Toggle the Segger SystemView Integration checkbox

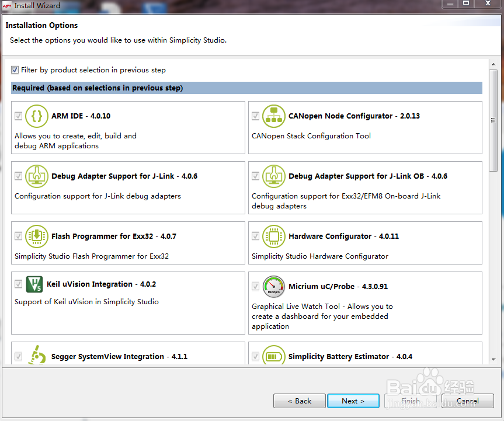click(x=18, y=356)
